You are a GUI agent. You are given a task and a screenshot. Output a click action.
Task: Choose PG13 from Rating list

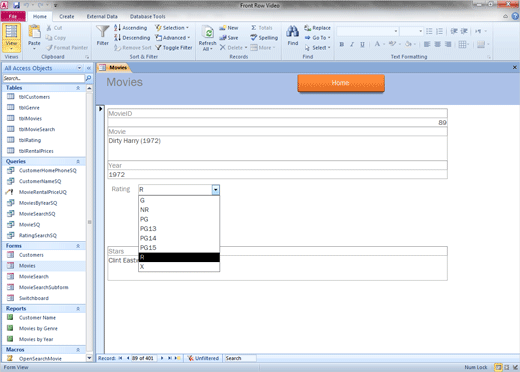pos(179,229)
